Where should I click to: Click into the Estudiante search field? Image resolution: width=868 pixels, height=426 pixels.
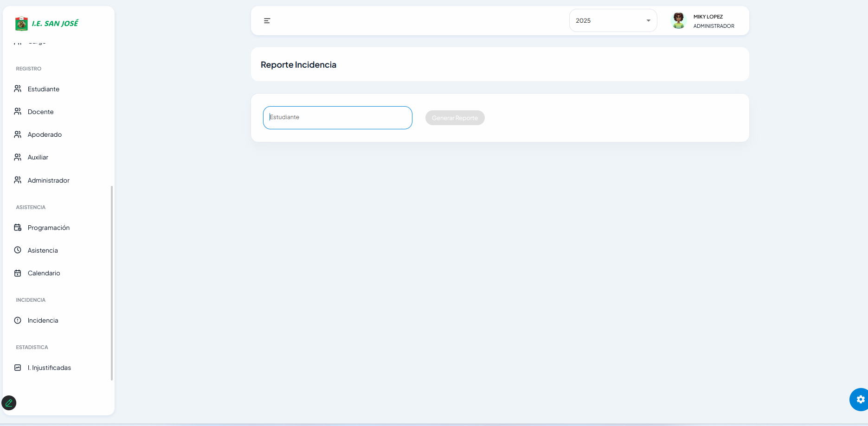pos(337,118)
